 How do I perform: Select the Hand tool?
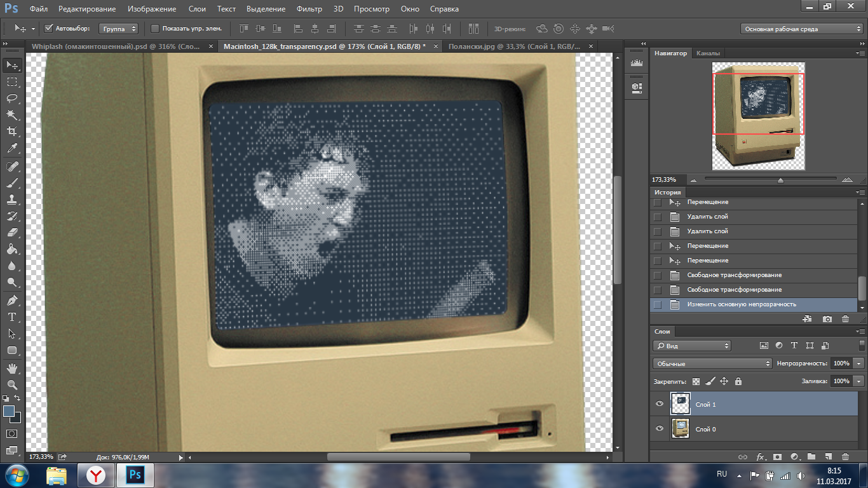(12, 369)
